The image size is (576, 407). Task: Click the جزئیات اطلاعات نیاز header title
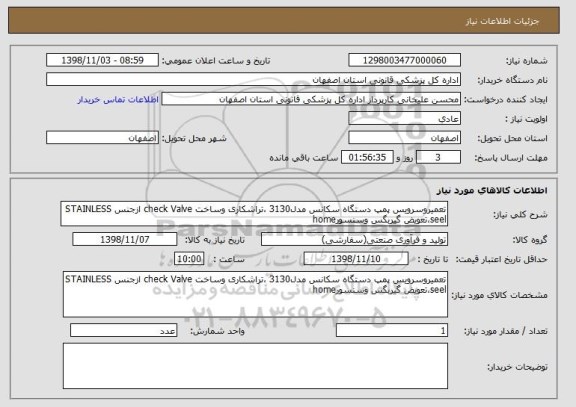[x=502, y=21]
